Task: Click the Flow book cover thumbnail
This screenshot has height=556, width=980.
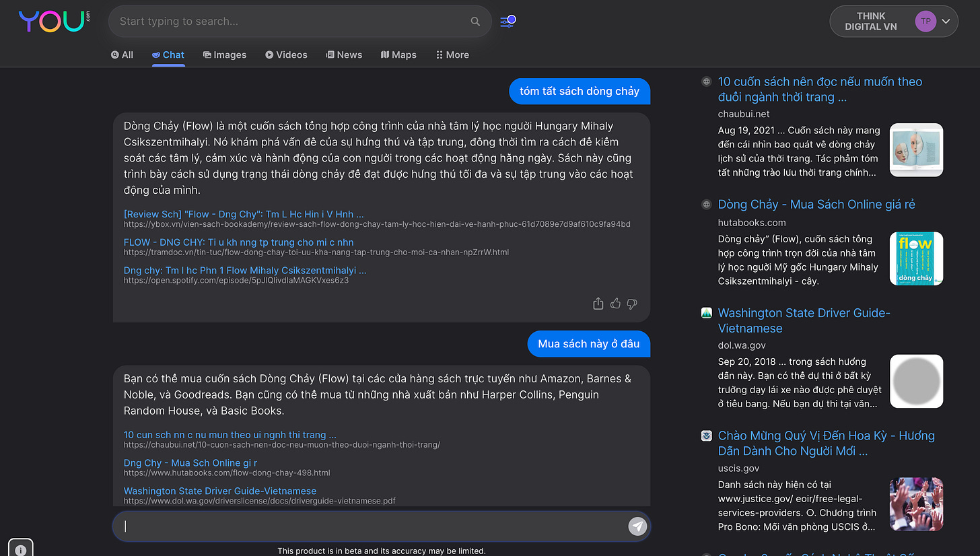Action: click(916, 258)
